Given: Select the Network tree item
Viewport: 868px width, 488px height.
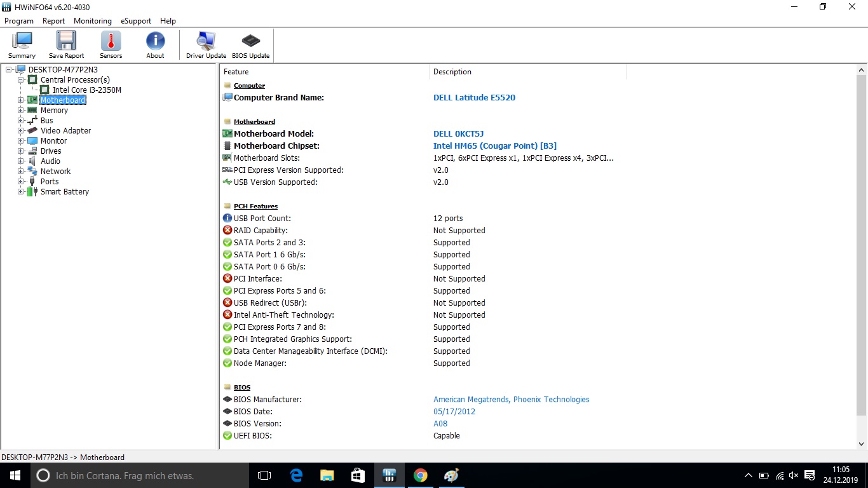Looking at the screenshot, I should coord(55,172).
